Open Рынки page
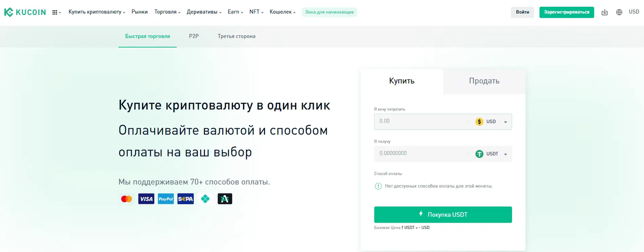Screen dimensions: 644x252 (140, 12)
